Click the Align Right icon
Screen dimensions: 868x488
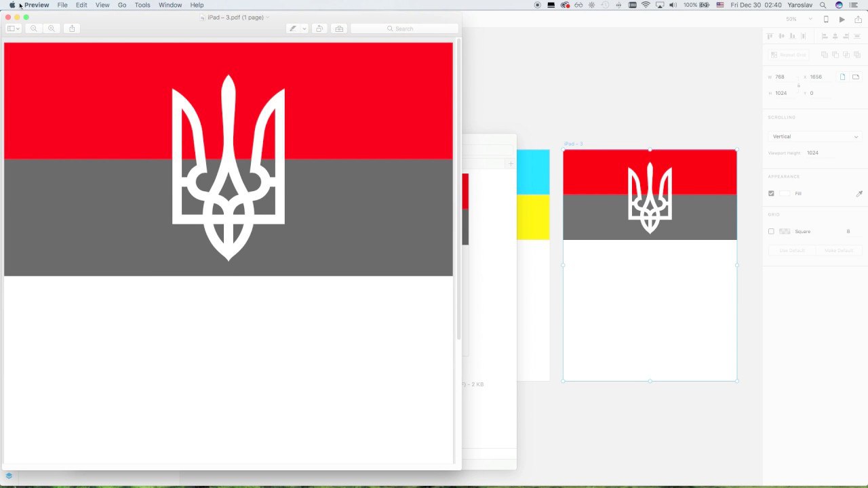coord(846,36)
